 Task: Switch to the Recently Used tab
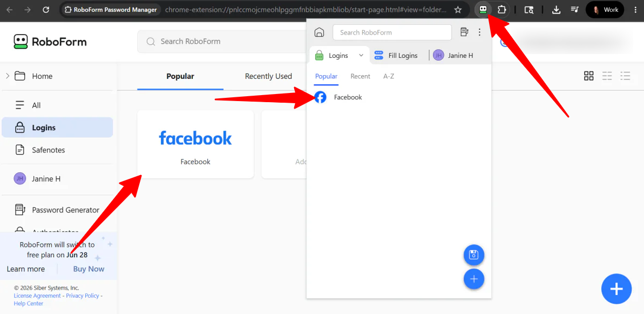point(268,76)
